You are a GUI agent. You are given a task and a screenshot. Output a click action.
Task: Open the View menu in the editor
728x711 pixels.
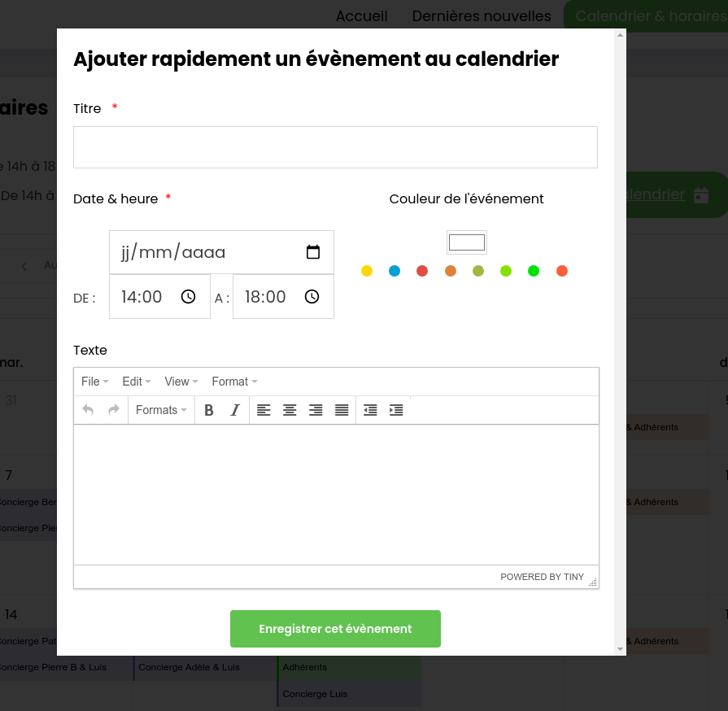[x=181, y=382]
